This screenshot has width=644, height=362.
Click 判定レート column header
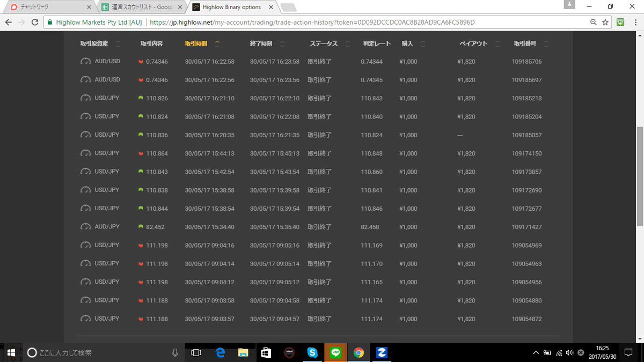click(377, 44)
